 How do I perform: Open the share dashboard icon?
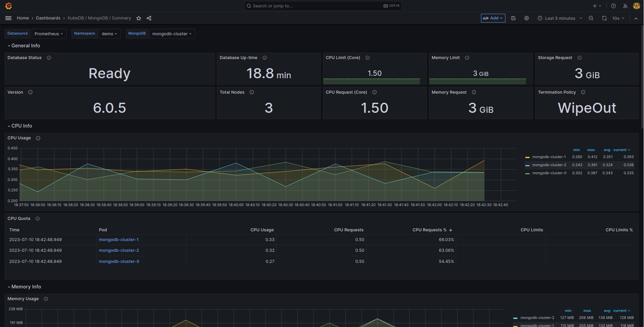[149, 18]
